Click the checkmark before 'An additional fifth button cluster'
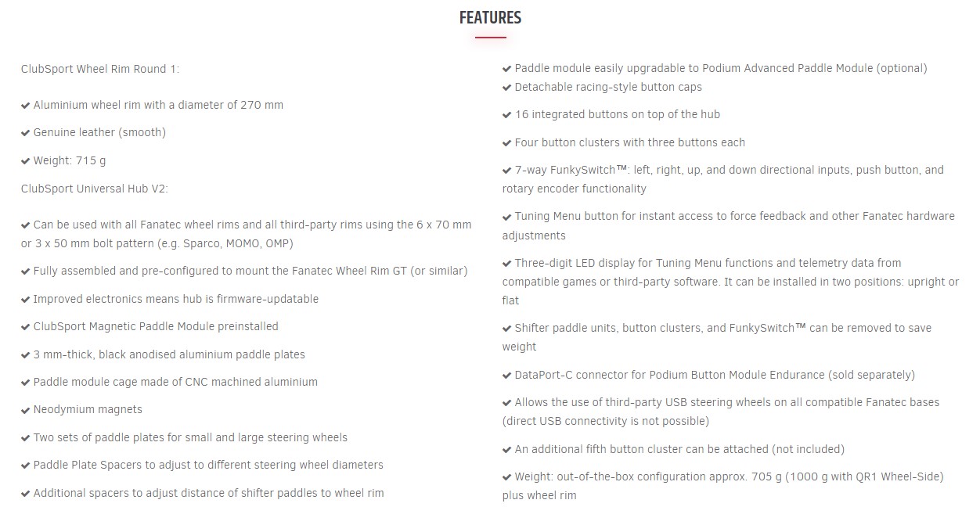 click(507, 450)
